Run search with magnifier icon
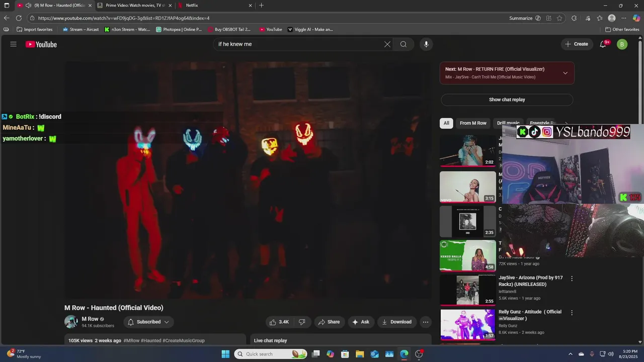Image resolution: width=644 pixels, height=362 pixels. pyautogui.click(x=404, y=44)
